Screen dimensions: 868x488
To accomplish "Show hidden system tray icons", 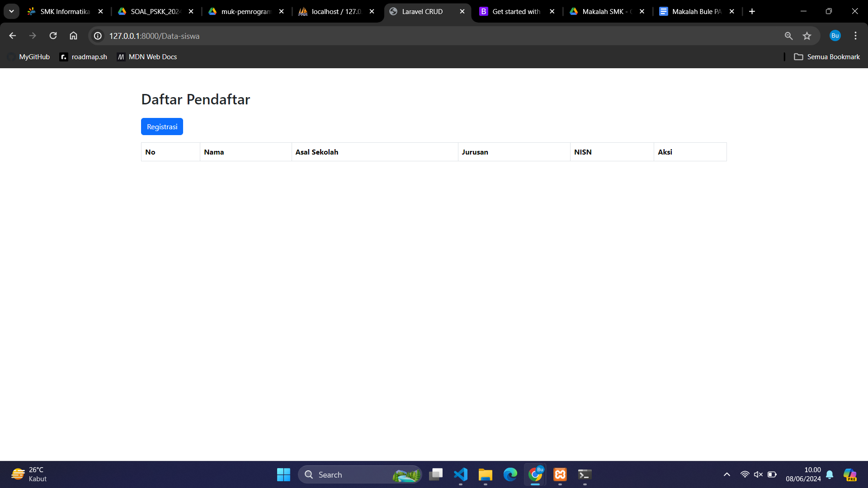I will 726,474.
